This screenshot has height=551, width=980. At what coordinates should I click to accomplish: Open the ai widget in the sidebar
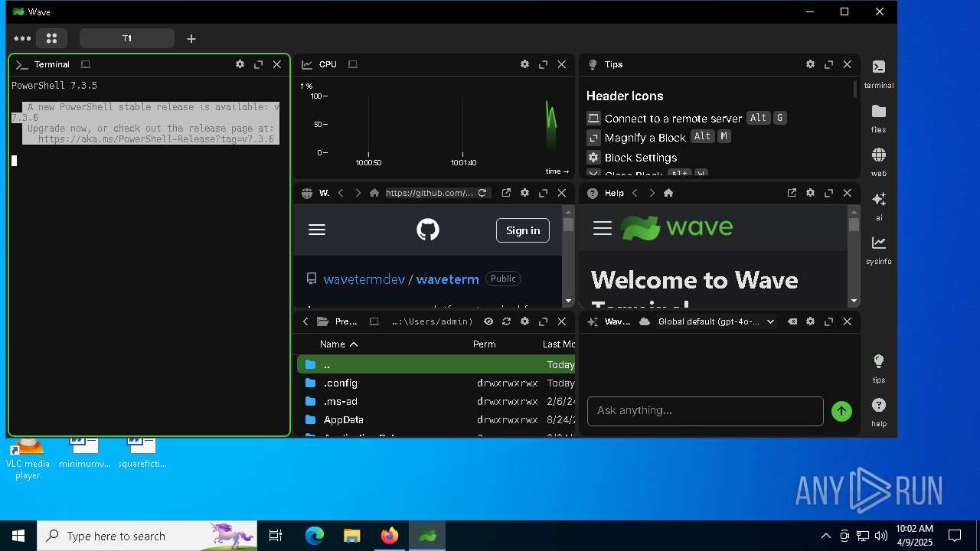coord(879,206)
